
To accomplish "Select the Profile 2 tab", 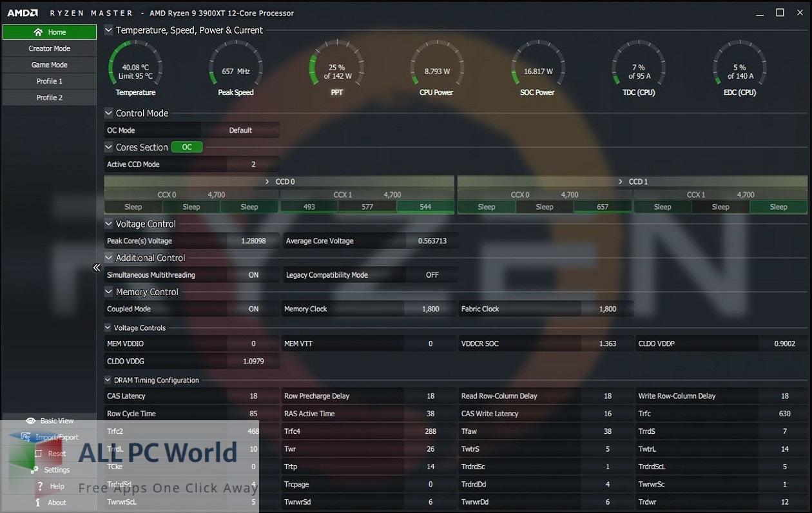I will [50, 98].
